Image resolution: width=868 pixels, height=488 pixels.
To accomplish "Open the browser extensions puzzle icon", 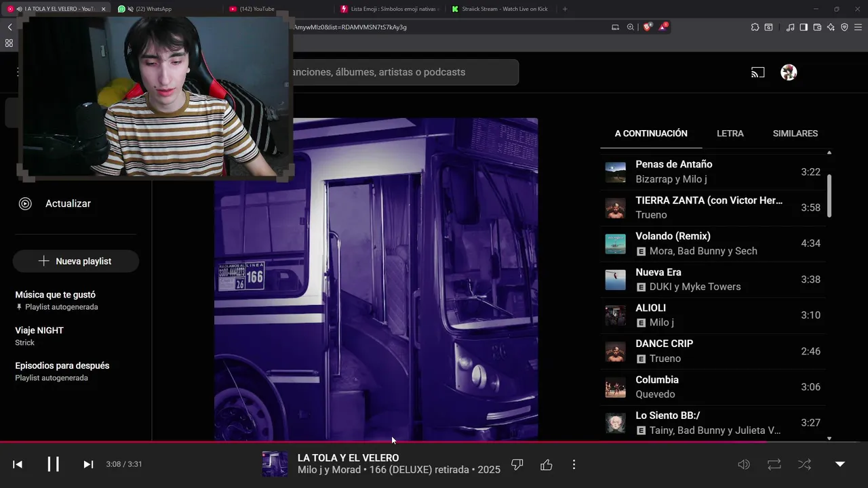I will pyautogui.click(x=755, y=27).
